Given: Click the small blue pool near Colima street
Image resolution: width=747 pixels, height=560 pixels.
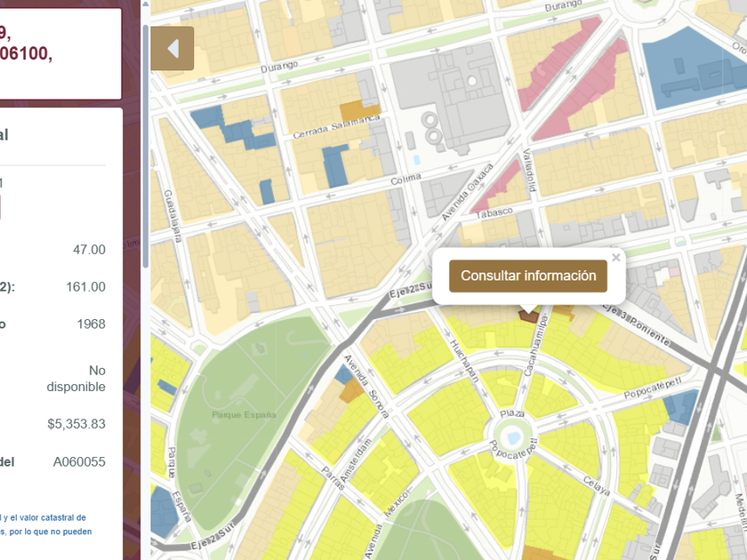Looking at the screenshot, I should click(x=416, y=160).
